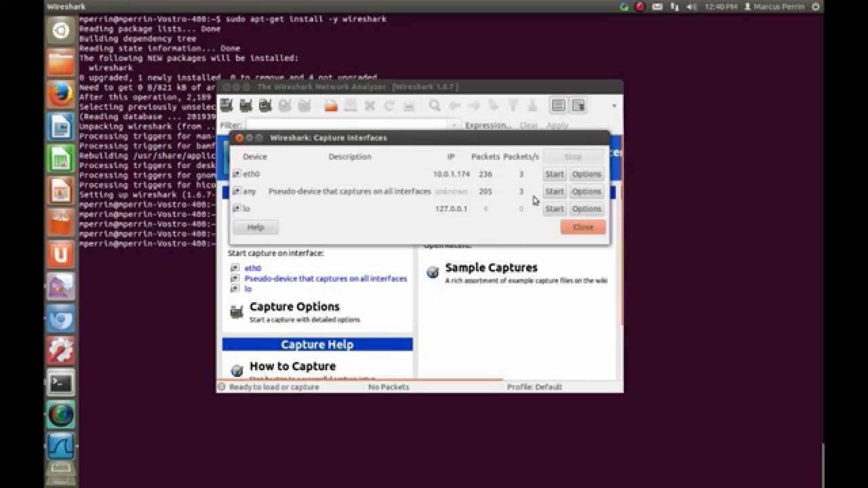Click the IP address 10.0.1.174

[x=451, y=174]
